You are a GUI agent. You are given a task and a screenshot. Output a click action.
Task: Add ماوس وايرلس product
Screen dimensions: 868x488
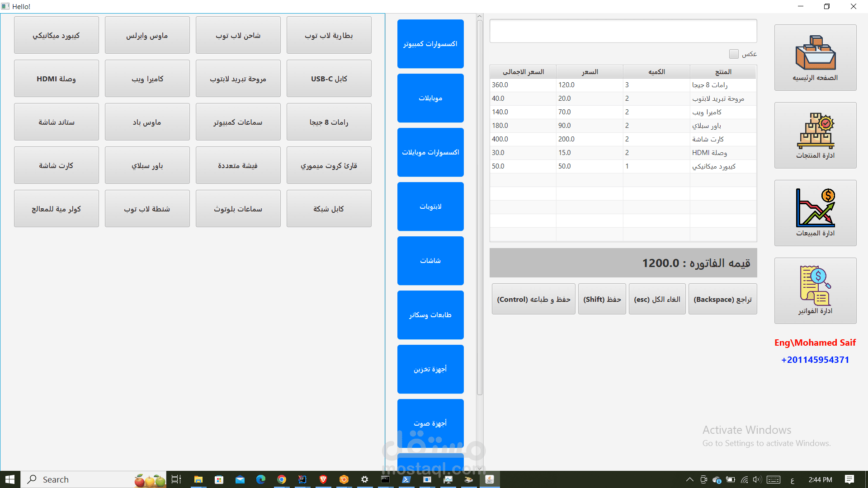[147, 35]
